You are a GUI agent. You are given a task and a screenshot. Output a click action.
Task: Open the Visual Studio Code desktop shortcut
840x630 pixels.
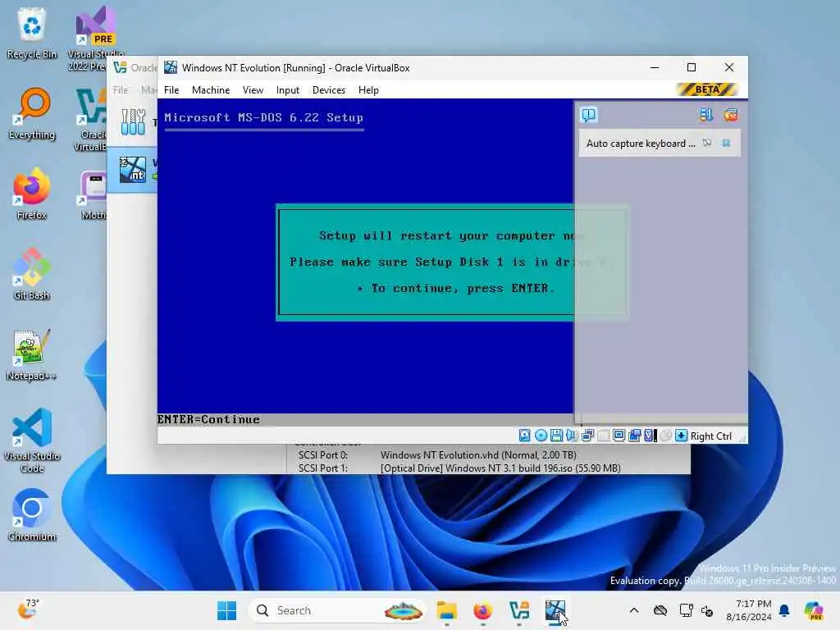click(32, 441)
